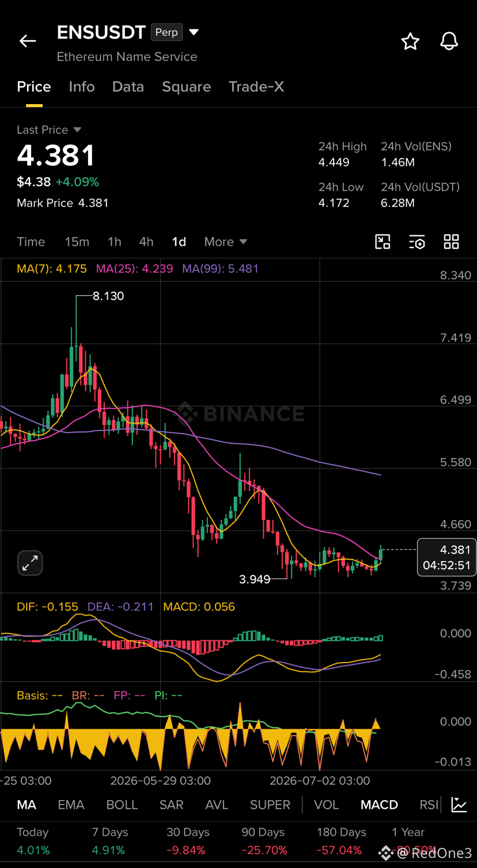This screenshot has width=477, height=868.
Task: Select the Time chart interval
Action: pos(31,242)
